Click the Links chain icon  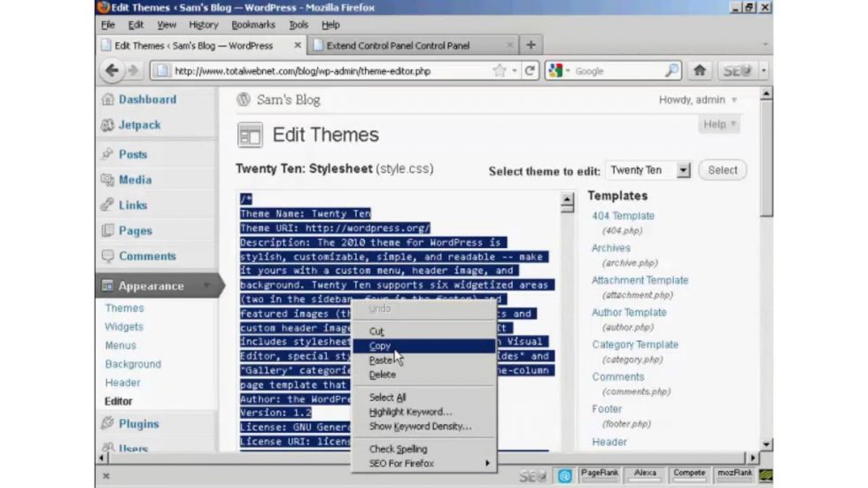(x=108, y=205)
